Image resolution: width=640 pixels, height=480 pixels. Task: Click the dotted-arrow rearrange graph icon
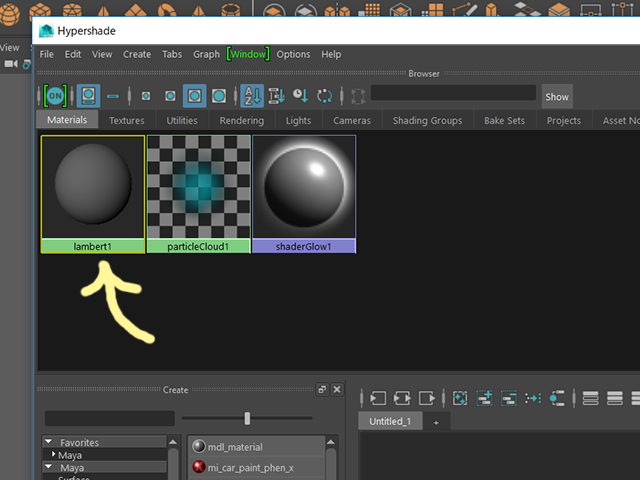533,398
